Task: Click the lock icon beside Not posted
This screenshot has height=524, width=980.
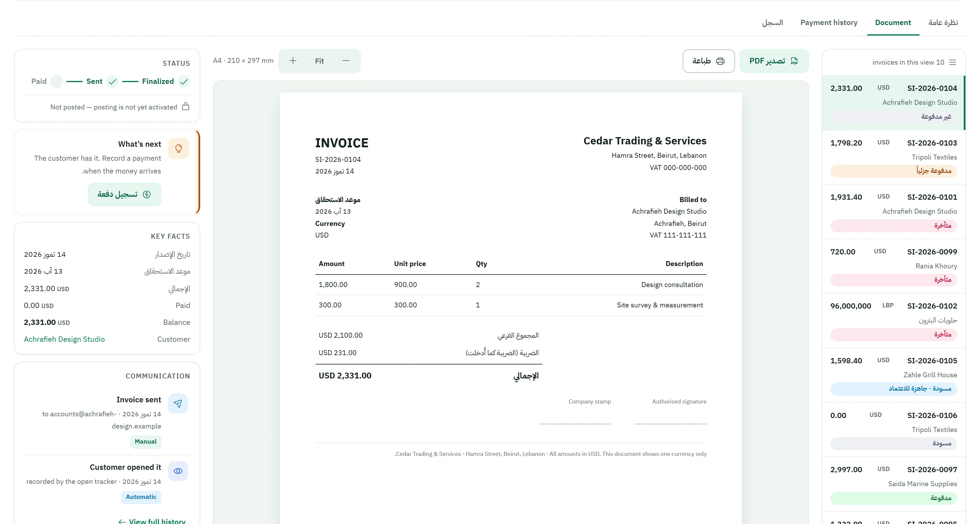Action: (x=186, y=106)
